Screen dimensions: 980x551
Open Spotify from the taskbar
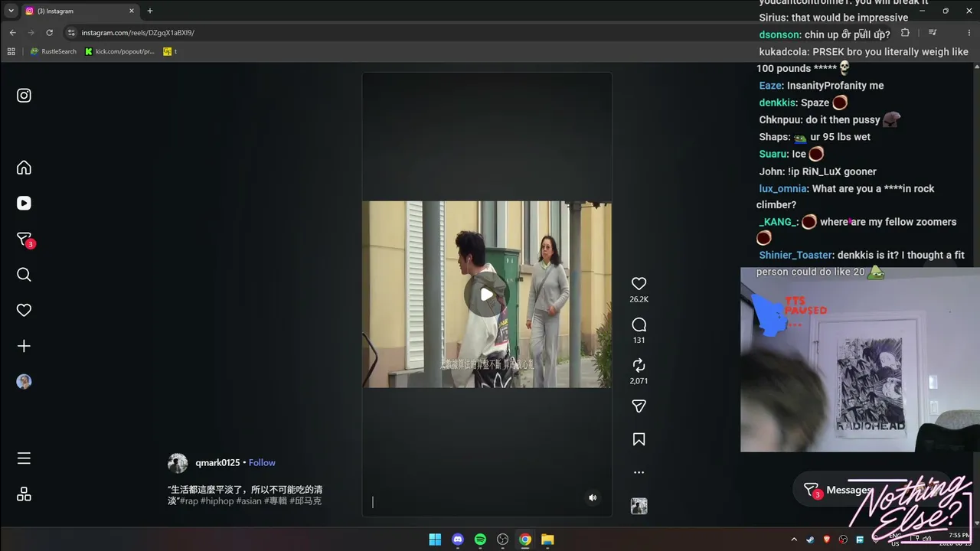click(x=480, y=540)
